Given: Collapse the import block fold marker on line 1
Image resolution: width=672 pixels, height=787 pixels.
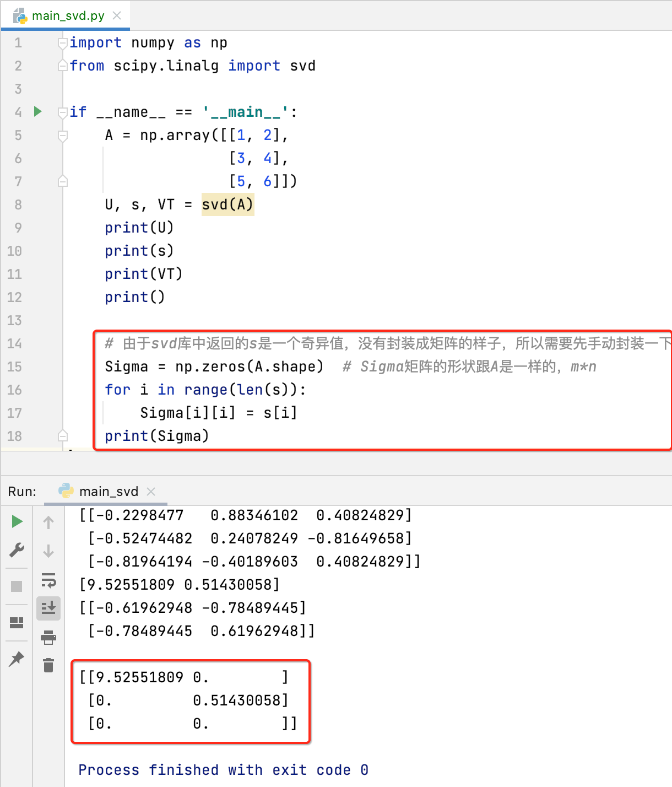Looking at the screenshot, I should pyautogui.click(x=63, y=42).
